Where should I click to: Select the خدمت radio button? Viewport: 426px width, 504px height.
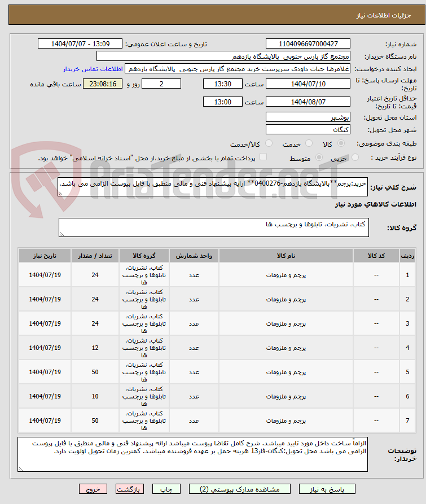tap(309, 143)
